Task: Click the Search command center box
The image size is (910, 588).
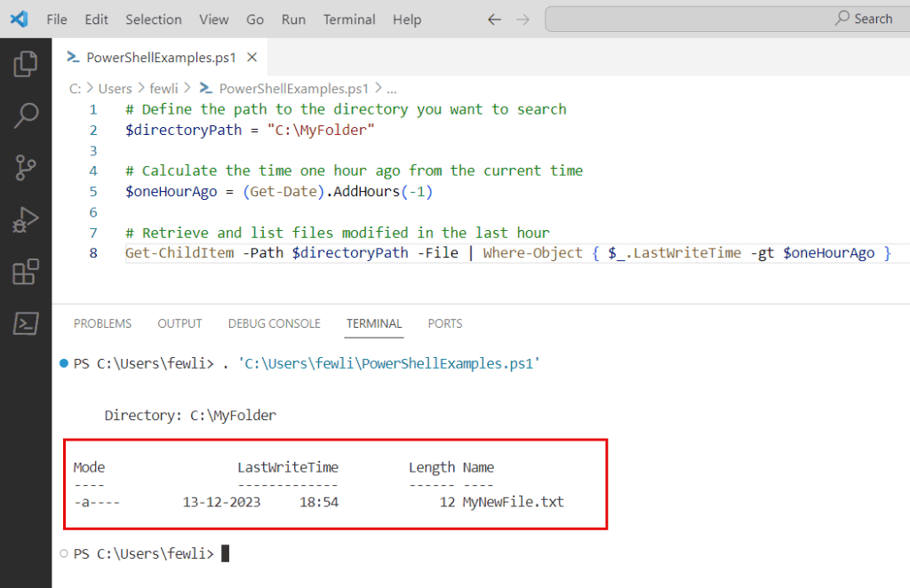Action: [x=727, y=20]
